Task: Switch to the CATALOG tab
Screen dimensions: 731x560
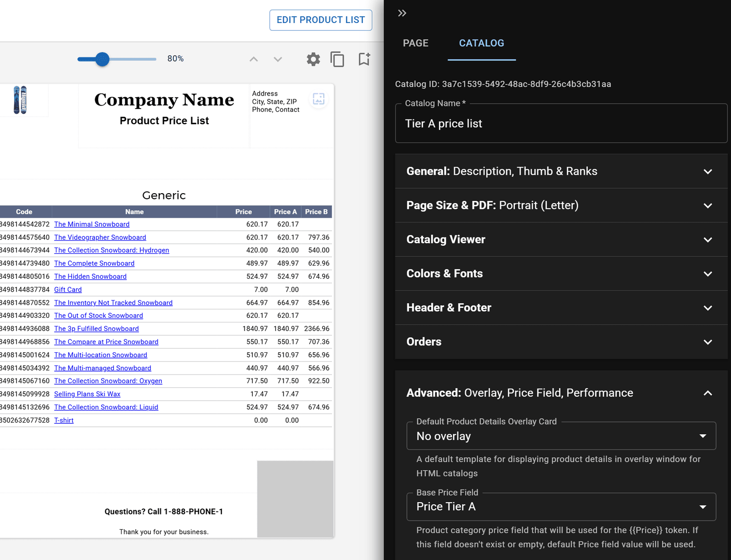Action: [481, 43]
